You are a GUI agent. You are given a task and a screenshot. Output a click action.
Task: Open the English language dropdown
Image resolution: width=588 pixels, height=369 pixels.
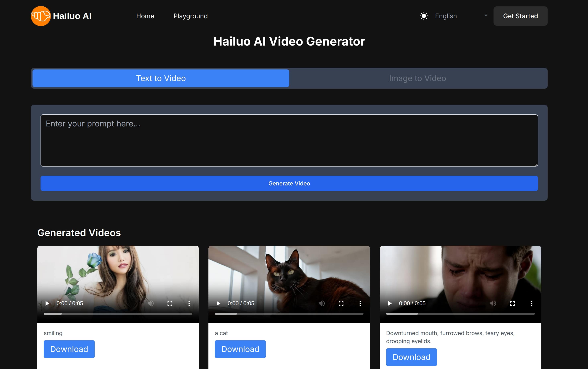click(446, 16)
